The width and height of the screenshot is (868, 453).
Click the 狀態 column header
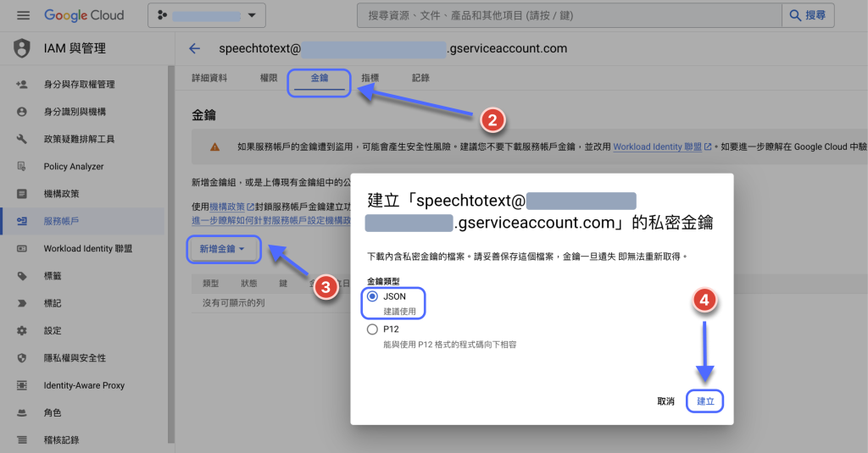[x=248, y=283]
